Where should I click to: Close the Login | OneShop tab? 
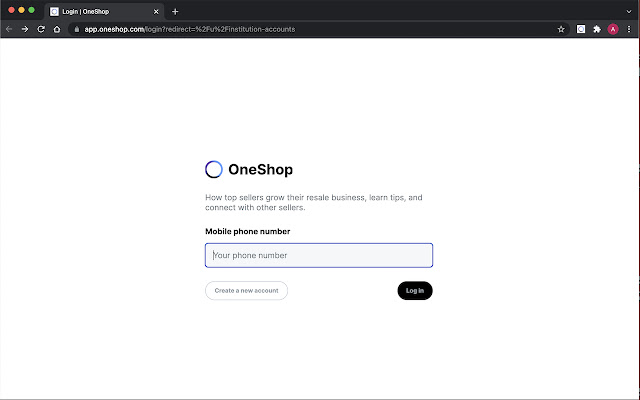[x=156, y=12]
